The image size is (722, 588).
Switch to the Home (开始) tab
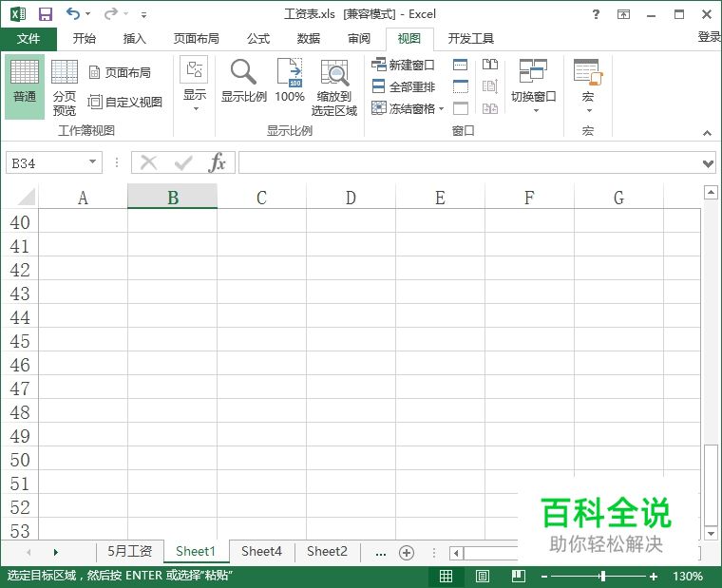point(85,39)
